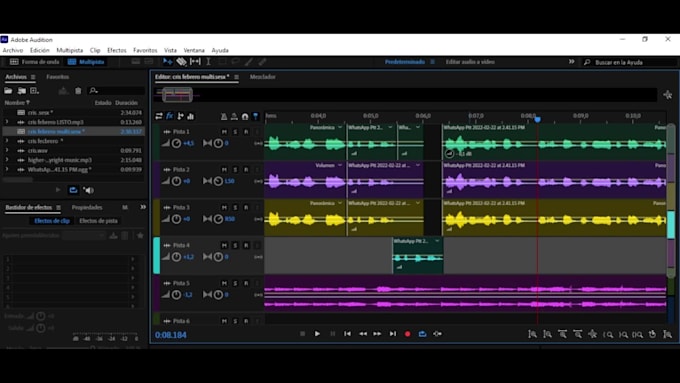The image size is (680, 383).
Task: Arm Pista 1 for recording
Action: (x=246, y=131)
